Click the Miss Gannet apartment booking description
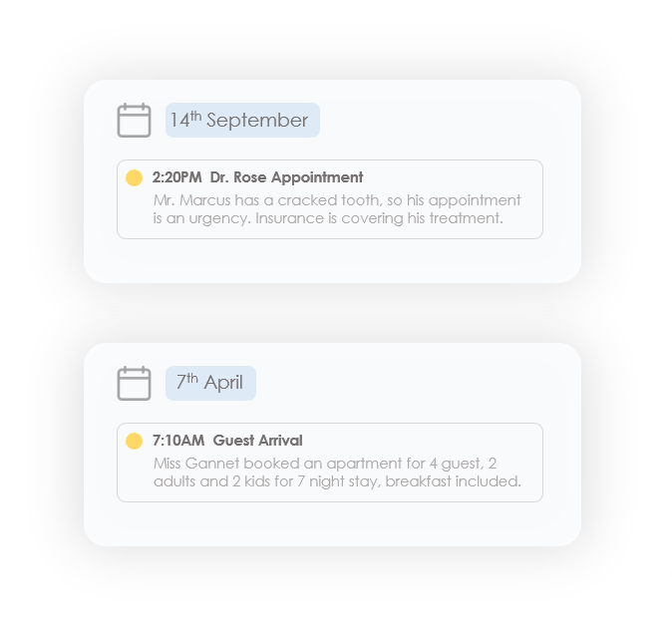This screenshot has height=626, width=672. pyautogui.click(x=337, y=472)
